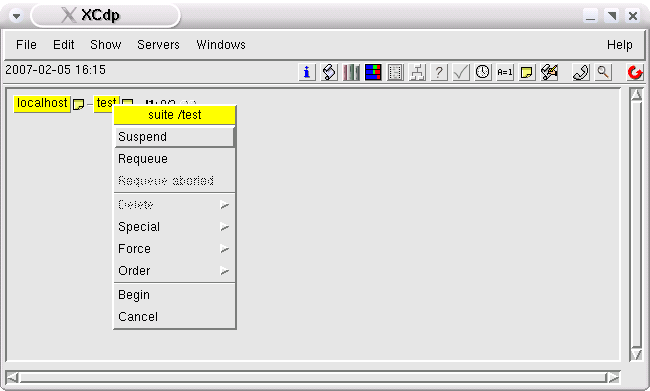Open the manual books toolbar icon
The image size is (650, 391).
click(x=351, y=72)
